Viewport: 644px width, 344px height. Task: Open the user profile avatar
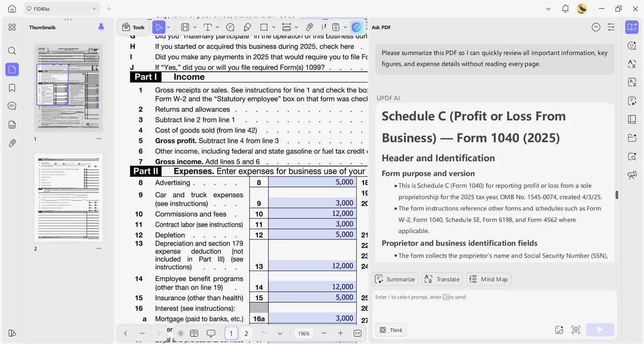click(582, 8)
